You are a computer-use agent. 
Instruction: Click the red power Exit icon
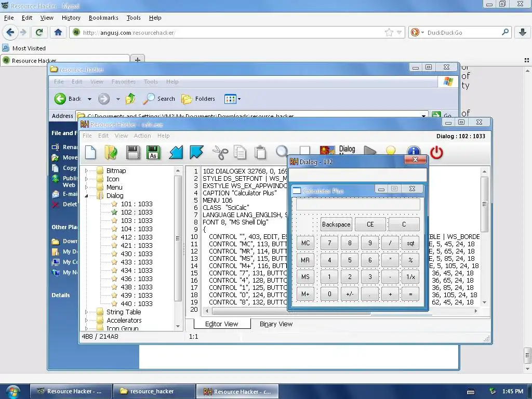pyautogui.click(x=436, y=152)
